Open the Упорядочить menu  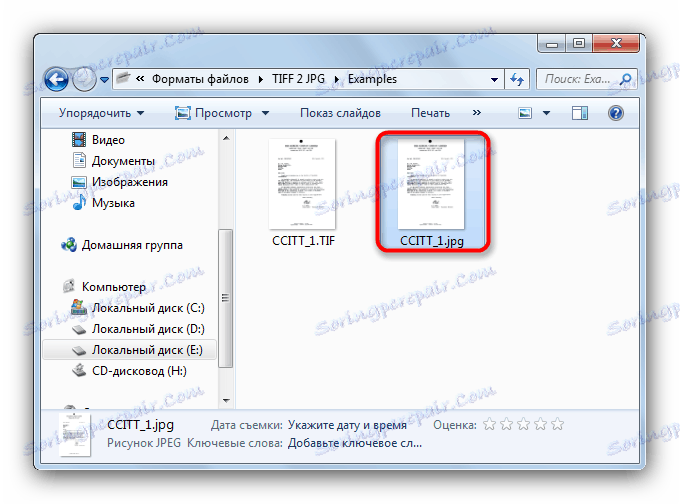[x=101, y=113]
